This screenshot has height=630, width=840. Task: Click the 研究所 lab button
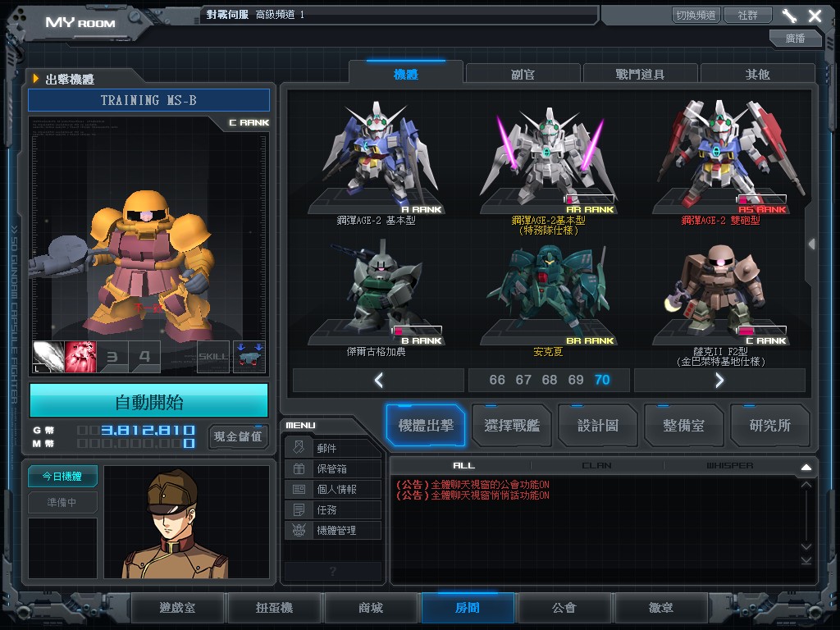point(769,426)
